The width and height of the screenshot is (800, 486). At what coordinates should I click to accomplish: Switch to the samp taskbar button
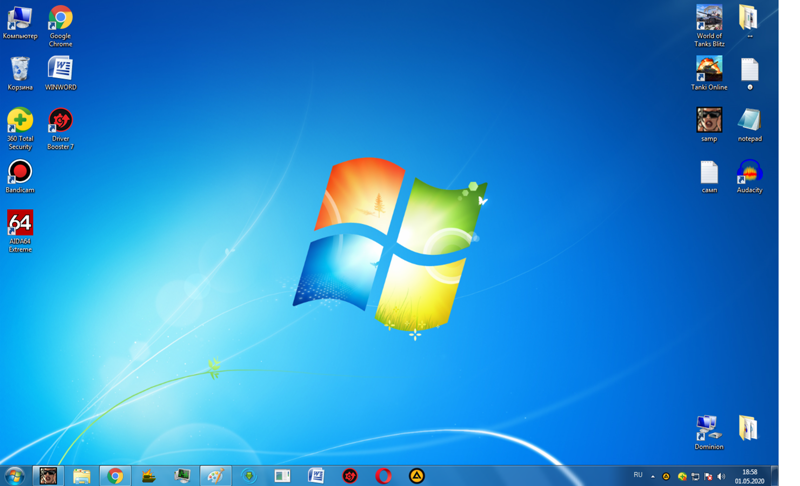(x=48, y=476)
